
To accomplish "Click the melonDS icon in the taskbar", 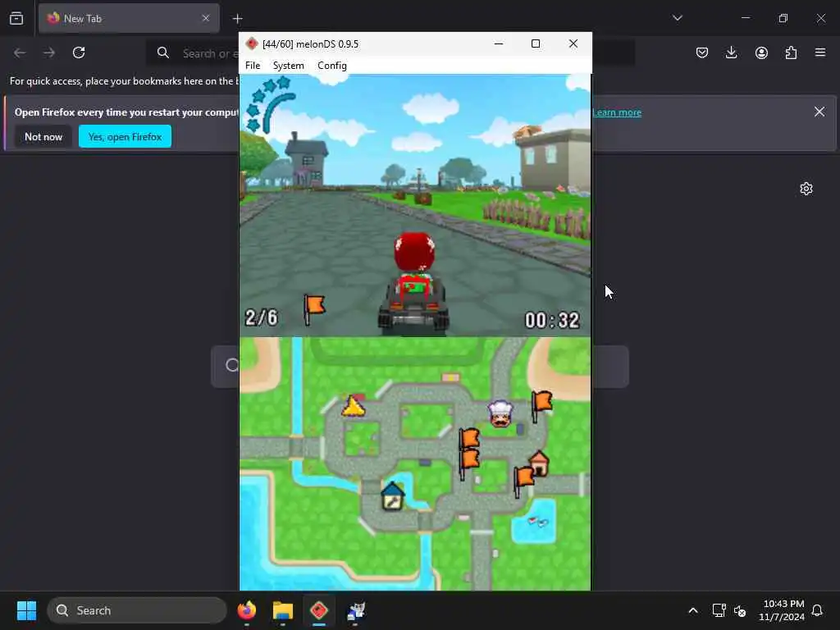I will (319, 610).
